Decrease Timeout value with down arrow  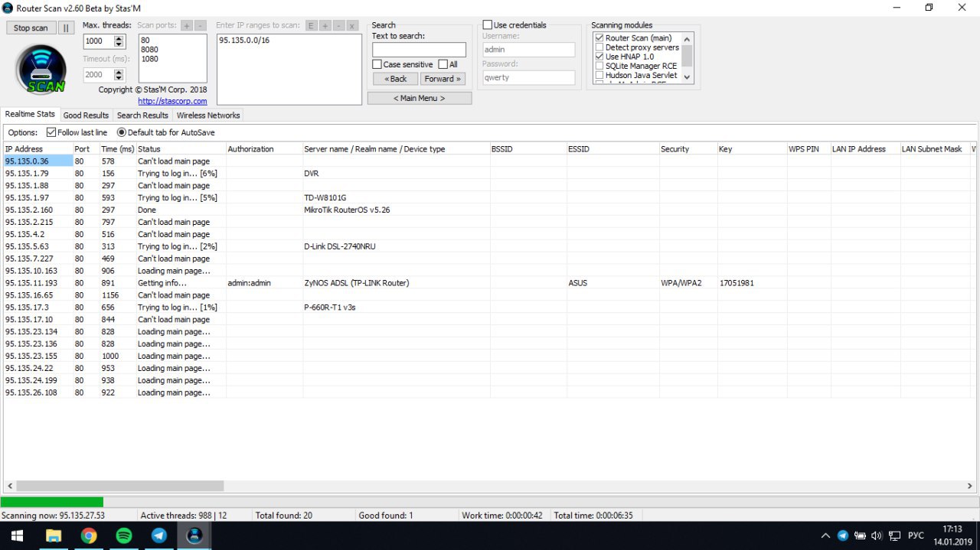(x=119, y=78)
